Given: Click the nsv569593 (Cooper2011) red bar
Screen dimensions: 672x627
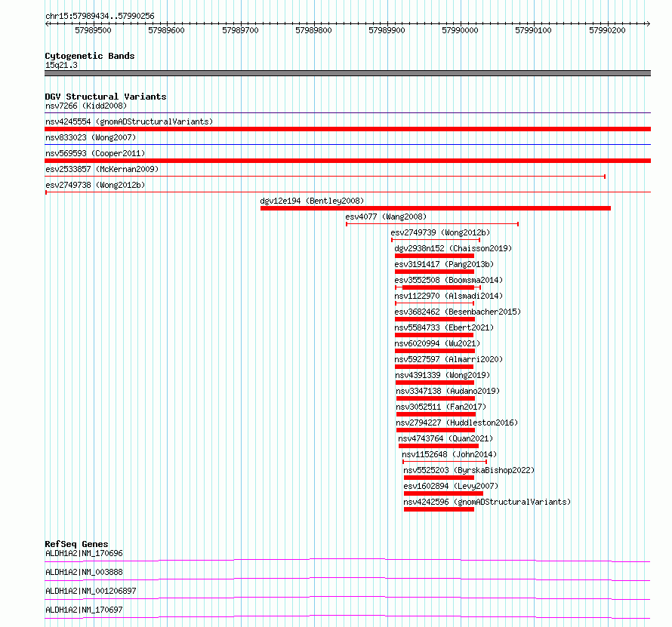Looking at the screenshot, I should [x=347, y=161].
